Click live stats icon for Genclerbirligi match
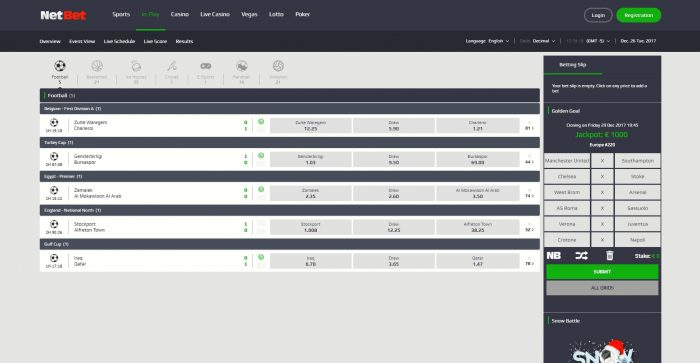The image size is (700, 363). [261, 155]
